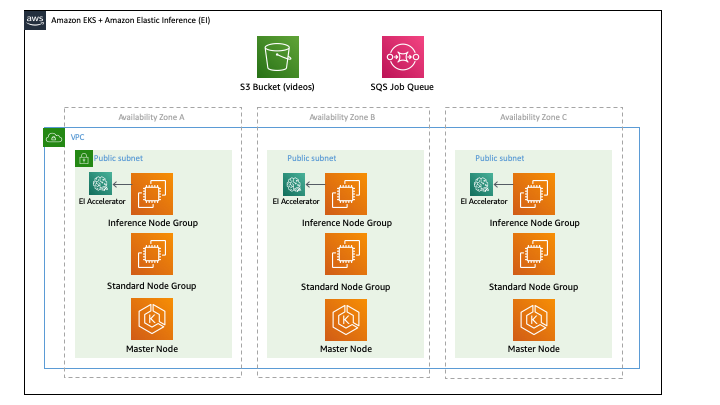This screenshot has width=720, height=405.
Task: Select Standard Node Group icon in Zone A
Action: coord(152,254)
